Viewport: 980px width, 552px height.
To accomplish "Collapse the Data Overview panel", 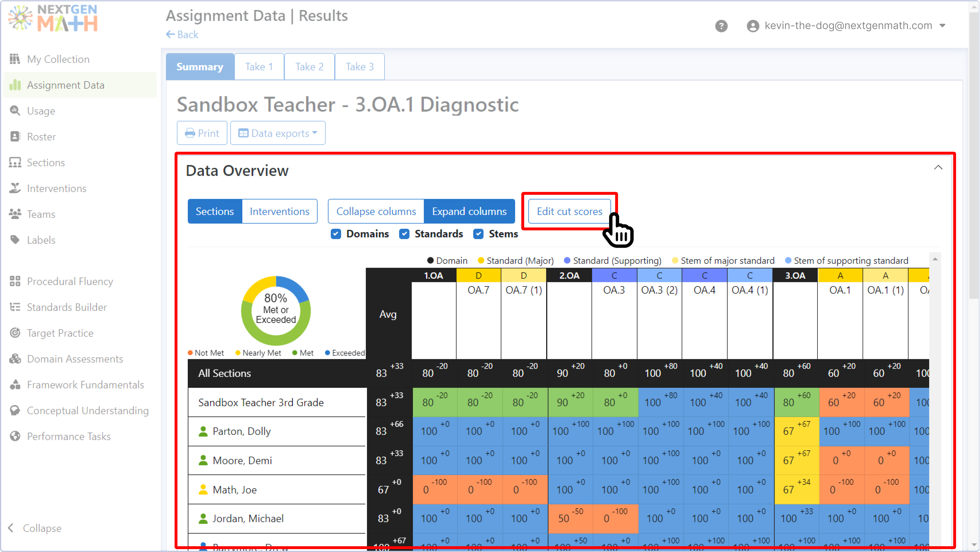I will coord(938,167).
